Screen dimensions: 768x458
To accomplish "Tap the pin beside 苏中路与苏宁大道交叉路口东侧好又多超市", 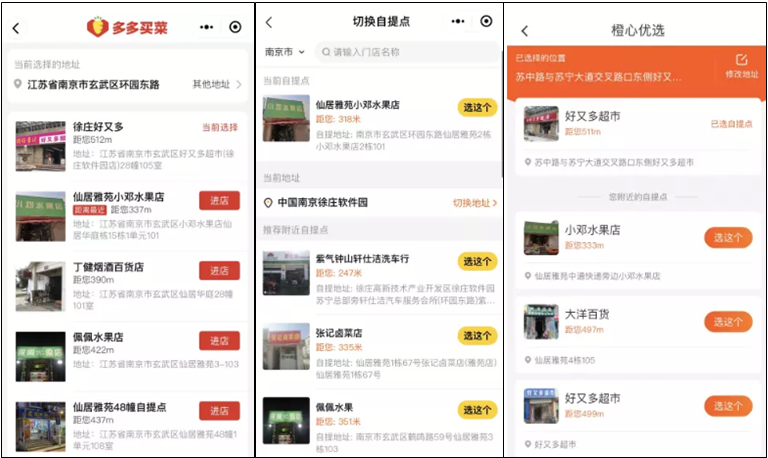I will point(528,162).
